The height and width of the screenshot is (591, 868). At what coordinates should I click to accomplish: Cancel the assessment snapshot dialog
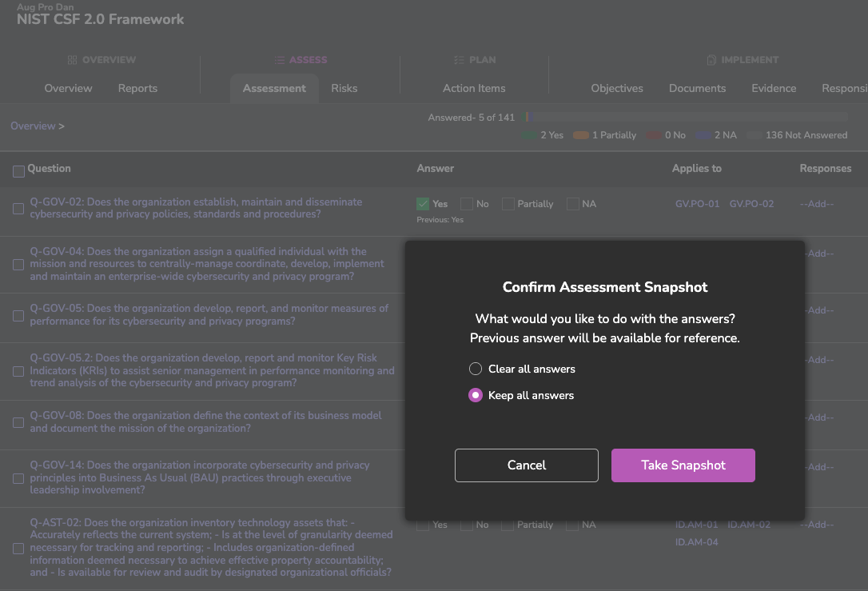click(526, 465)
